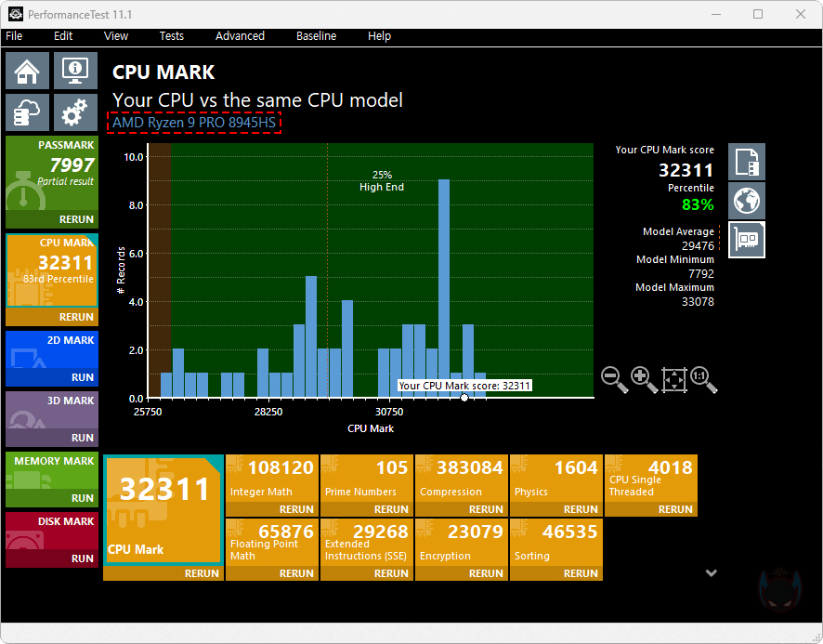Click the Extended Instructions 29268 tile
Screen dimensions: 823x644
[367, 543]
